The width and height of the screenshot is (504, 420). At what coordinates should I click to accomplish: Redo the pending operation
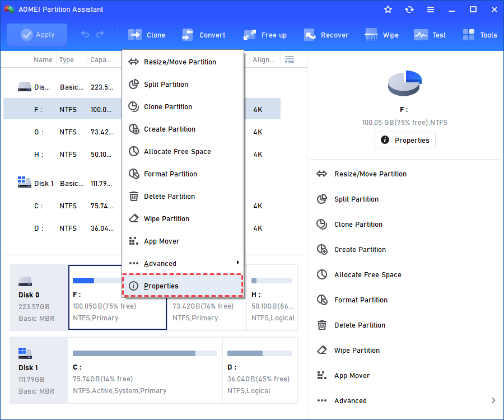100,34
